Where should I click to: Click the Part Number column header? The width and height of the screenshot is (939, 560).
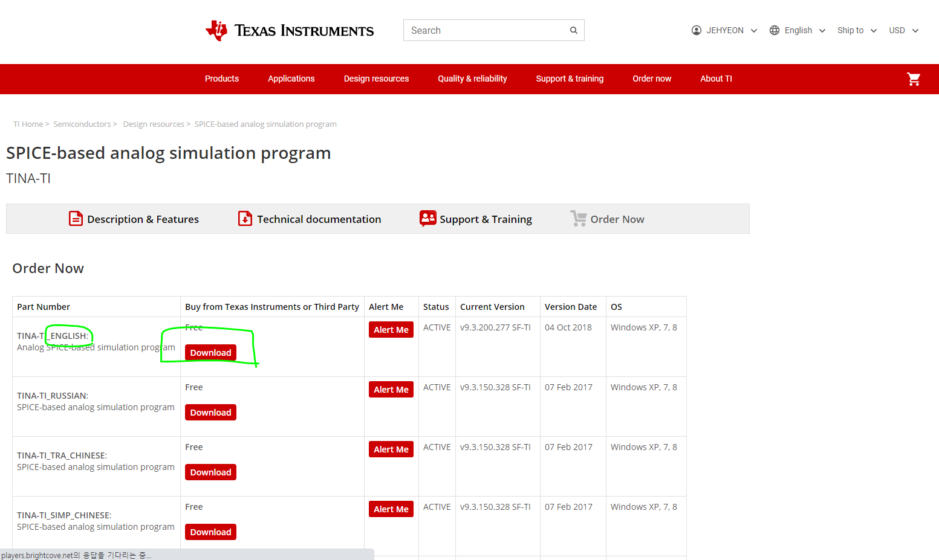[x=44, y=307]
